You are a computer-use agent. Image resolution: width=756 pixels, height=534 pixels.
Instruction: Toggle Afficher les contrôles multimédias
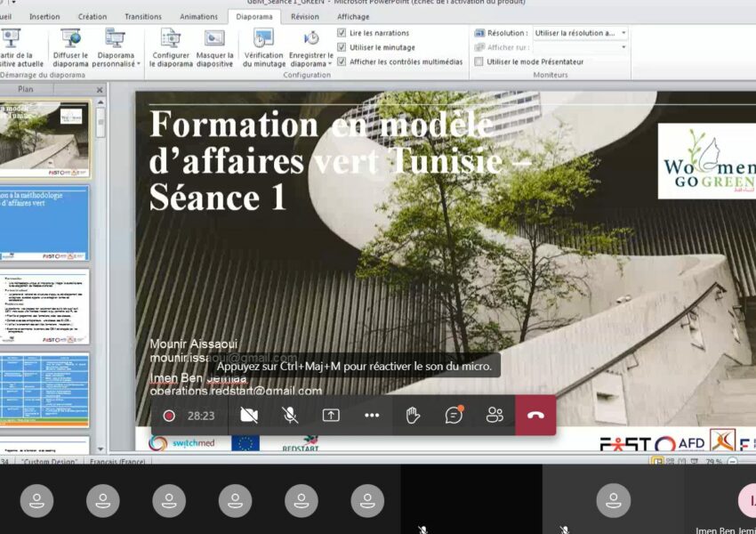coord(342,61)
